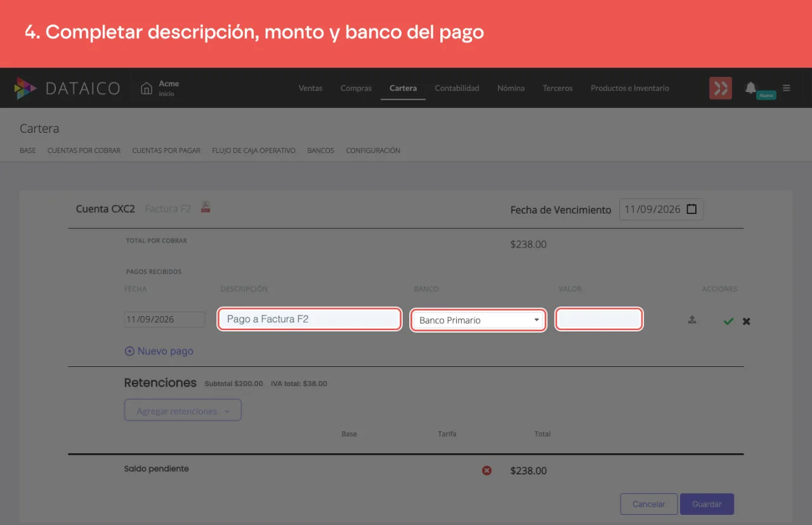
Task: Click the Factura F2 text
Action: [x=167, y=208]
